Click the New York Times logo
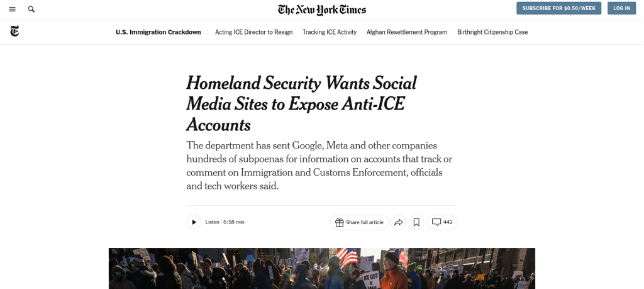 [322, 9]
